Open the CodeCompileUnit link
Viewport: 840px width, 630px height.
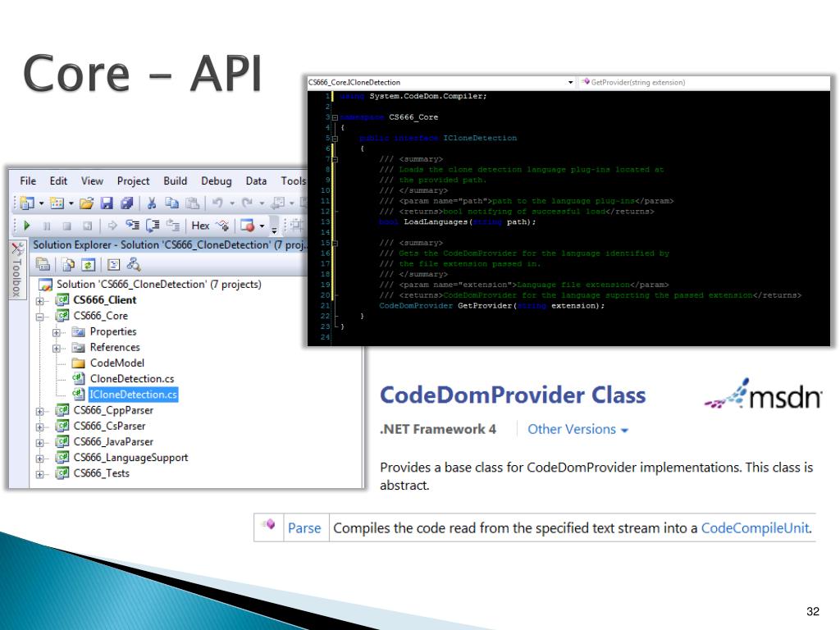(755, 528)
